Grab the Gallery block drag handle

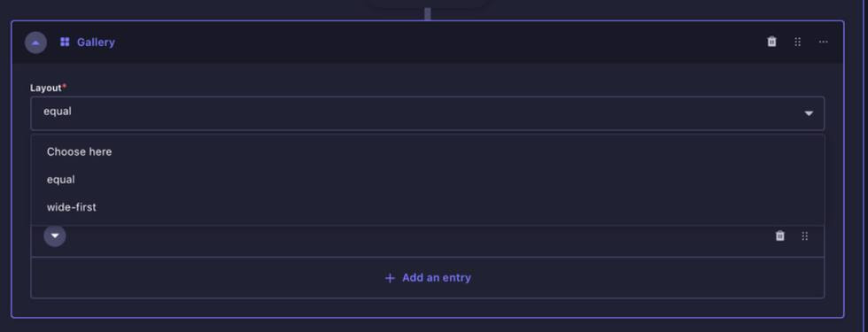[798, 42]
